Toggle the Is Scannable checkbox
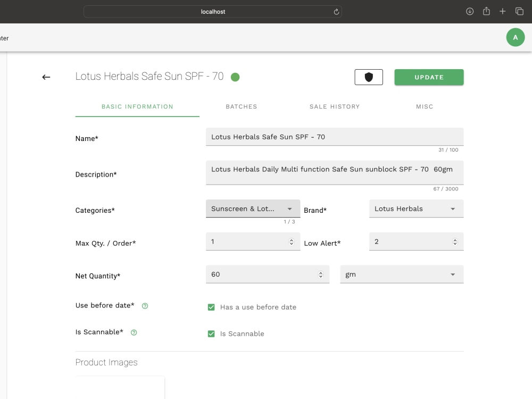 211,334
